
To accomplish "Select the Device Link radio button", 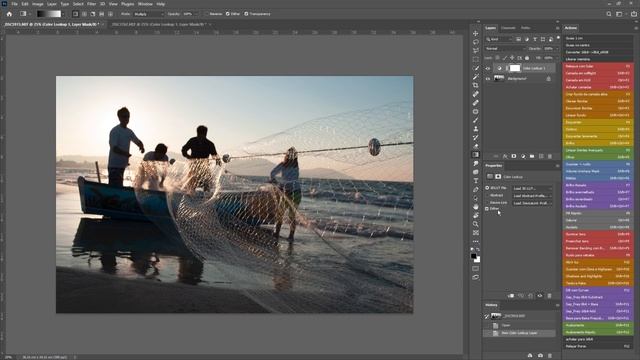I will (x=487, y=202).
